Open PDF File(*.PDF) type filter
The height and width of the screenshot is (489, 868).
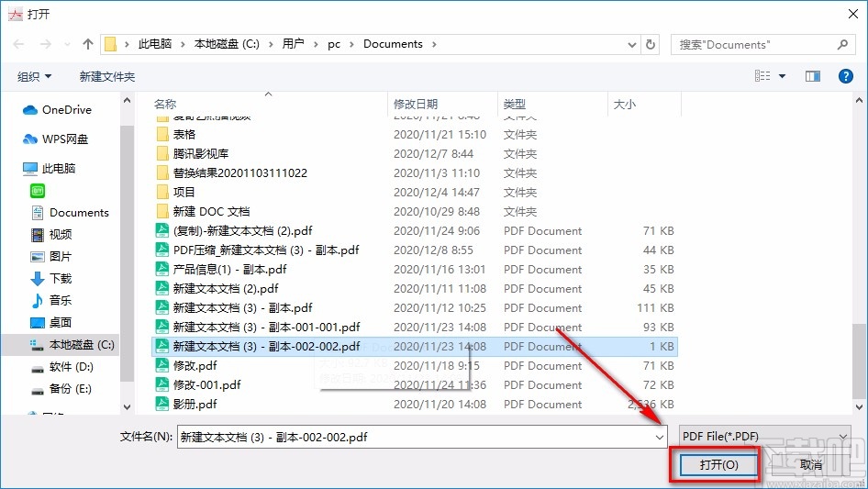pyautogui.click(x=764, y=437)
